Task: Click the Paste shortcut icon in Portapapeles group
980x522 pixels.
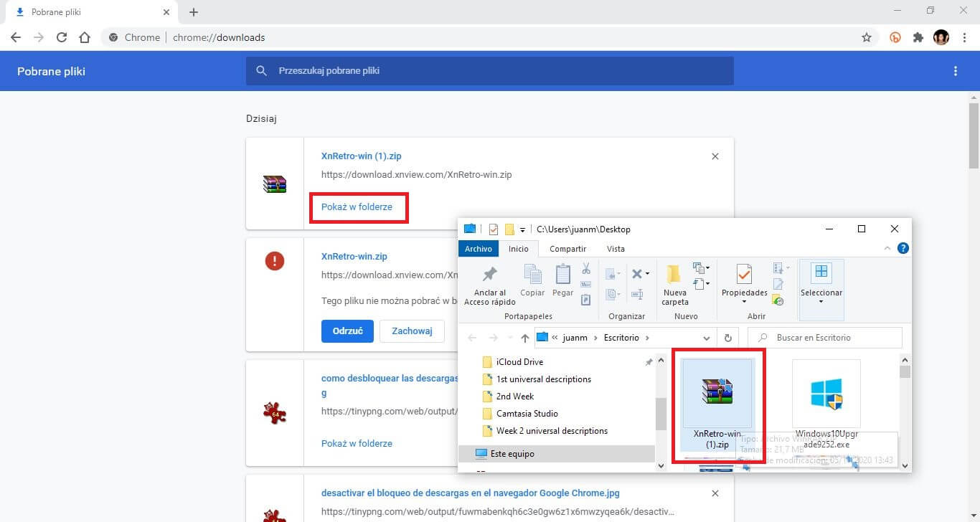Action: click(586, 300)
